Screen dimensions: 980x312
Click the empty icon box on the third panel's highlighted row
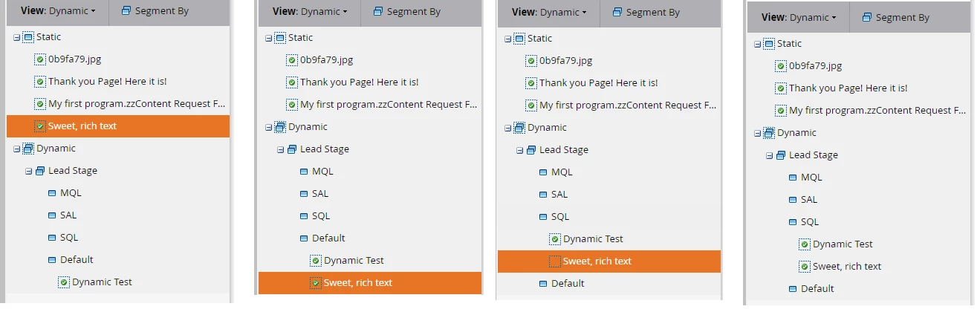click(x=555, y=261)
